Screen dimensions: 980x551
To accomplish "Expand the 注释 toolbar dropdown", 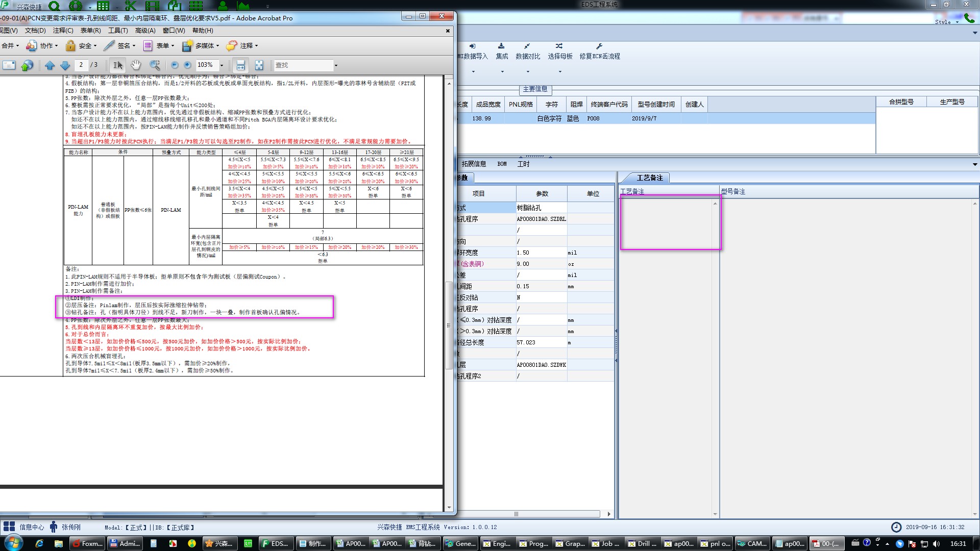I will [256, 46].
